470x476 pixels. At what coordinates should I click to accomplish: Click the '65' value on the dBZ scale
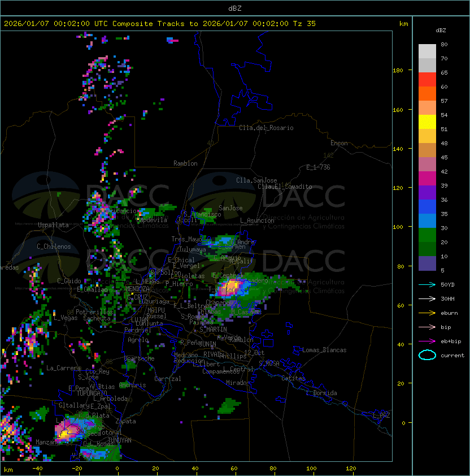click(444, 72)
